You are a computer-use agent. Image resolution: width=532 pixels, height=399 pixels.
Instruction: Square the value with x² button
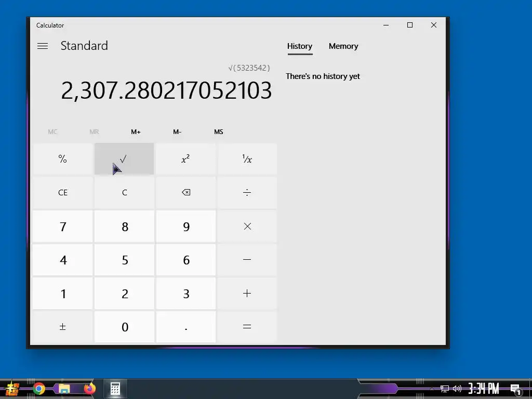pyautogui.click(x=185, y=159)
